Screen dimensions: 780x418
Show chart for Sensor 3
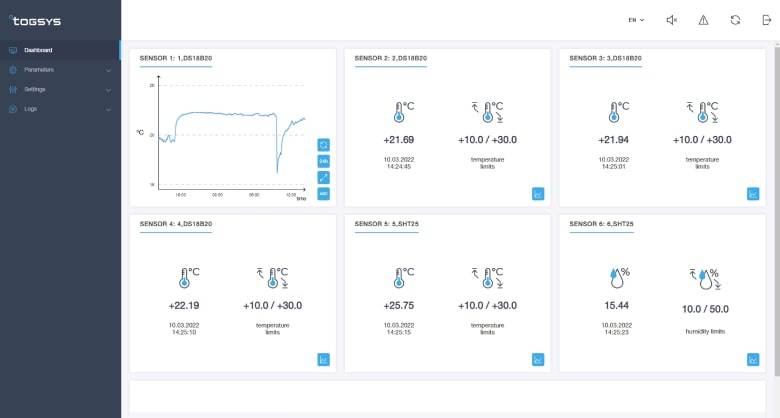pos(753,194)
